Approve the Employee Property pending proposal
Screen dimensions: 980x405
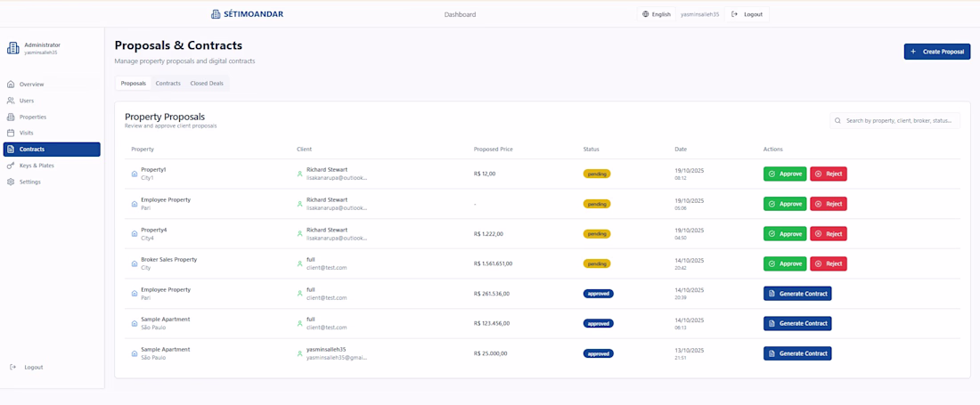tap(785, 204)
